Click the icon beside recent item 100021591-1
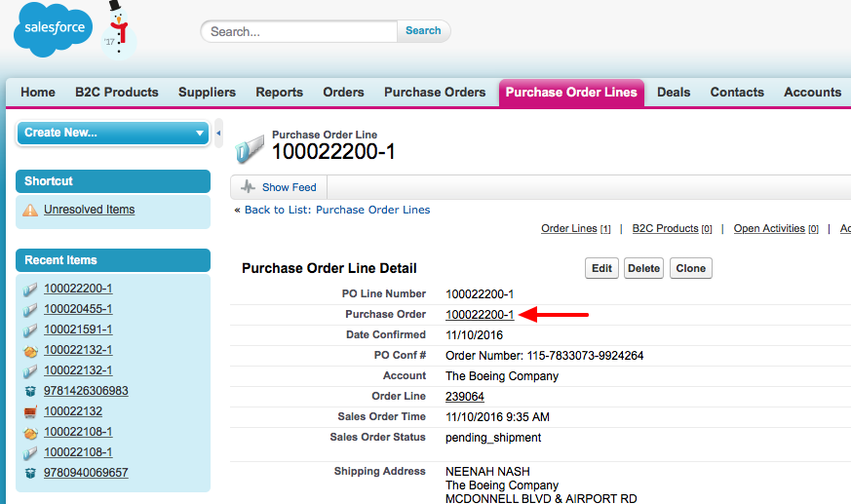This screenshot has height=504, width=851. 30,330
